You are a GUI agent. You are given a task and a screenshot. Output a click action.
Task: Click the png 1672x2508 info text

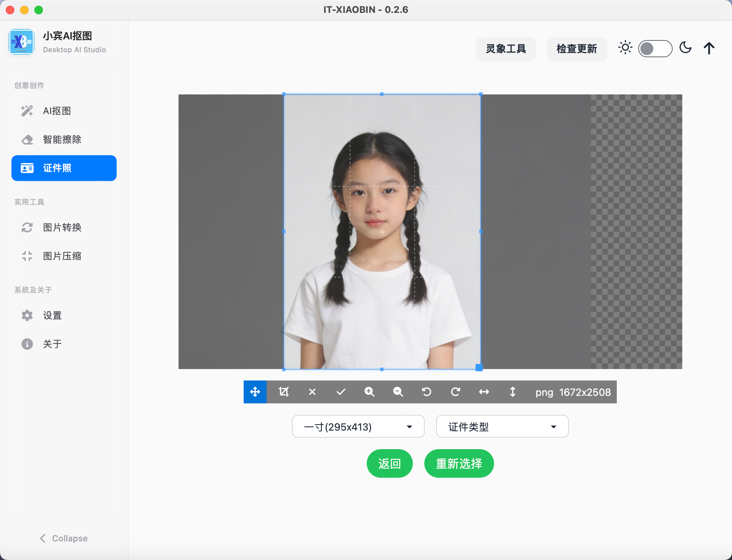(x=573, y=392)
